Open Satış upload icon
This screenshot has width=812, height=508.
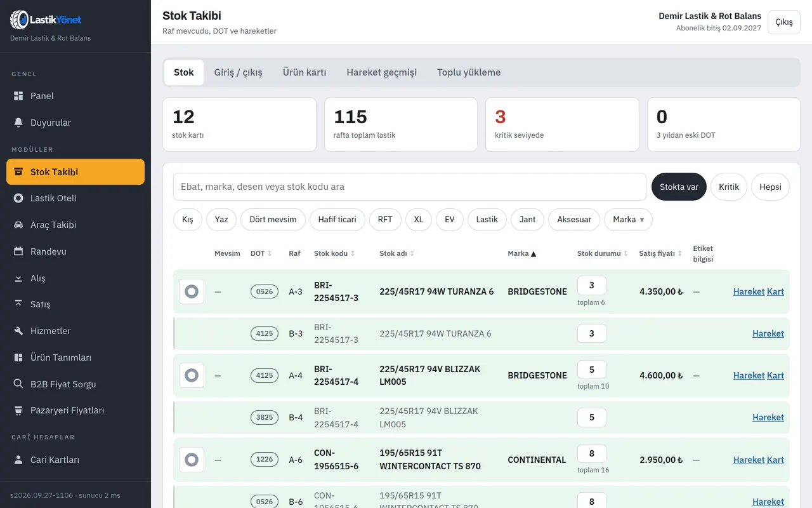click(18, 304)
